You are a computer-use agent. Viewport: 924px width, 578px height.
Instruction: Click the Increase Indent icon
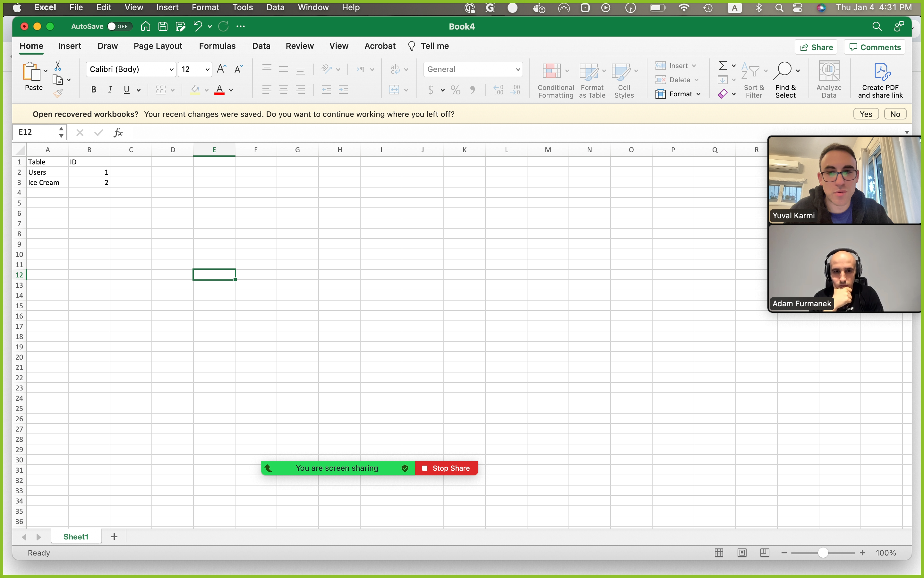(343, 90)
